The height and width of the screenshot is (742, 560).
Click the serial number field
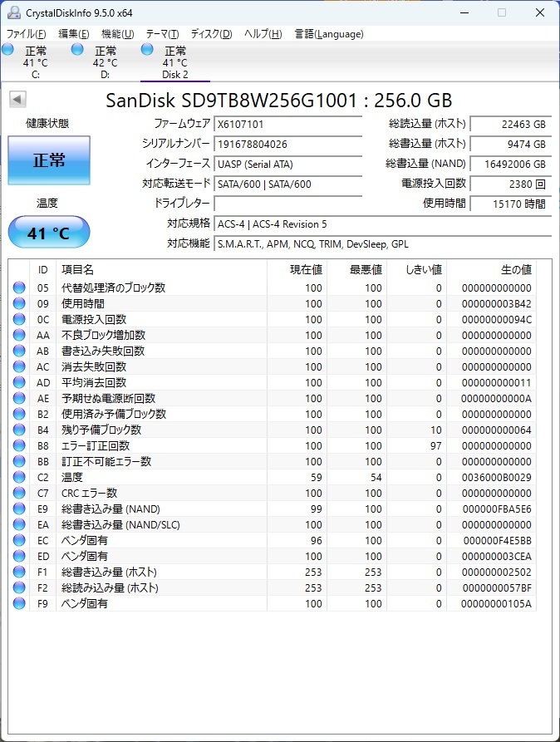pos(287,145)
